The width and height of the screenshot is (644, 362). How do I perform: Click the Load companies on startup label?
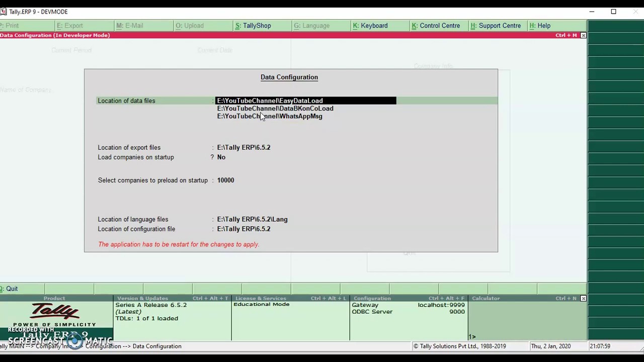136,157
